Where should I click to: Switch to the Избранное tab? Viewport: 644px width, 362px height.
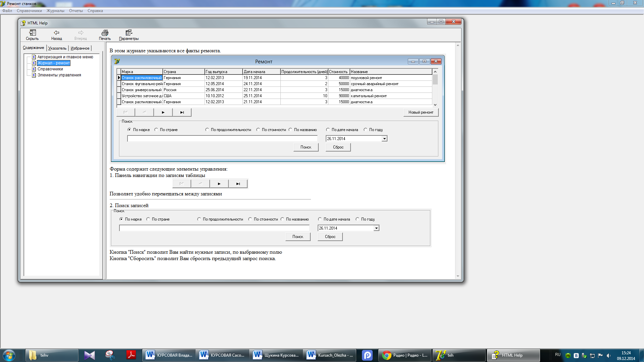coord(80,48)
